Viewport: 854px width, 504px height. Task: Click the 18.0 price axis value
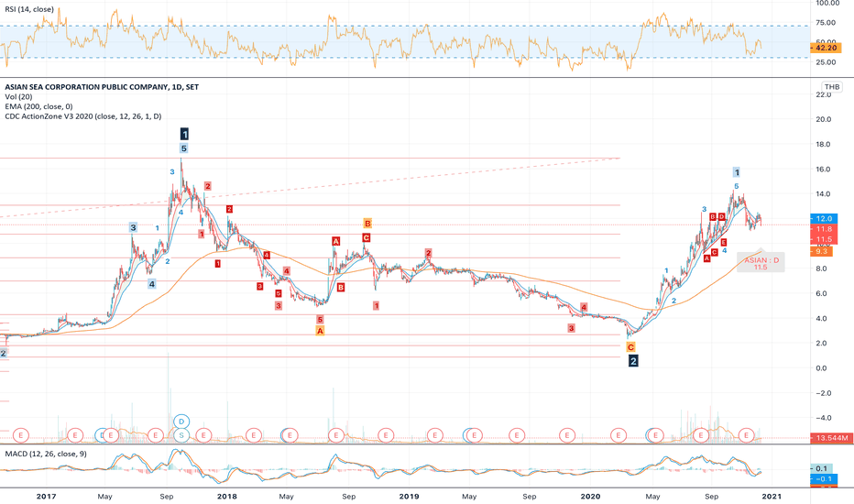coord(823,145)
